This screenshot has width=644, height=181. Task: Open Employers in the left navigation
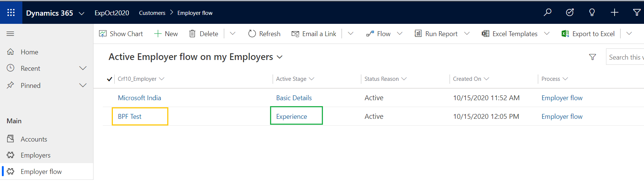click(35, 155)
